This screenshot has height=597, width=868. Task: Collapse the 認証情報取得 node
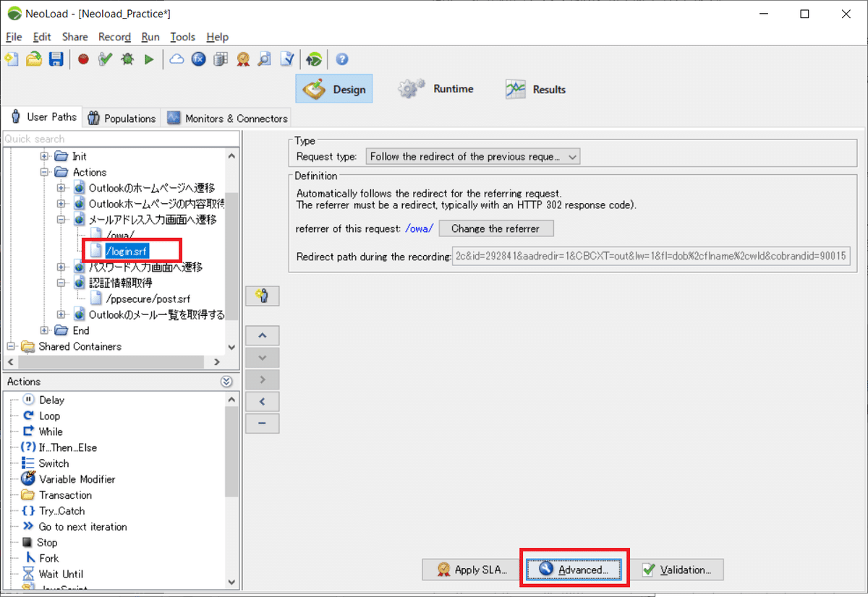(61, 283)
